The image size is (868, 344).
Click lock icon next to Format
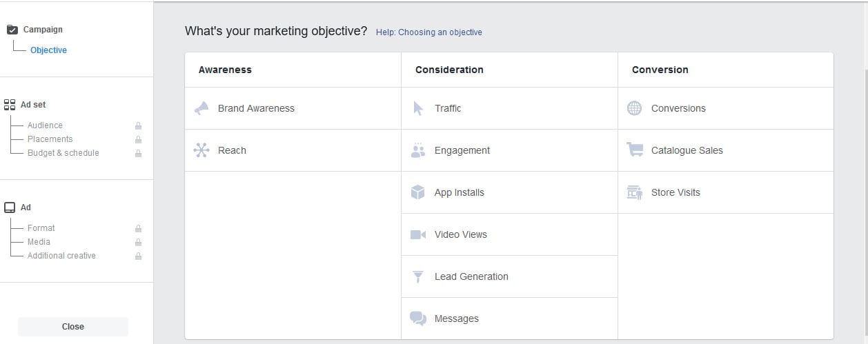[x=139, y=228]
